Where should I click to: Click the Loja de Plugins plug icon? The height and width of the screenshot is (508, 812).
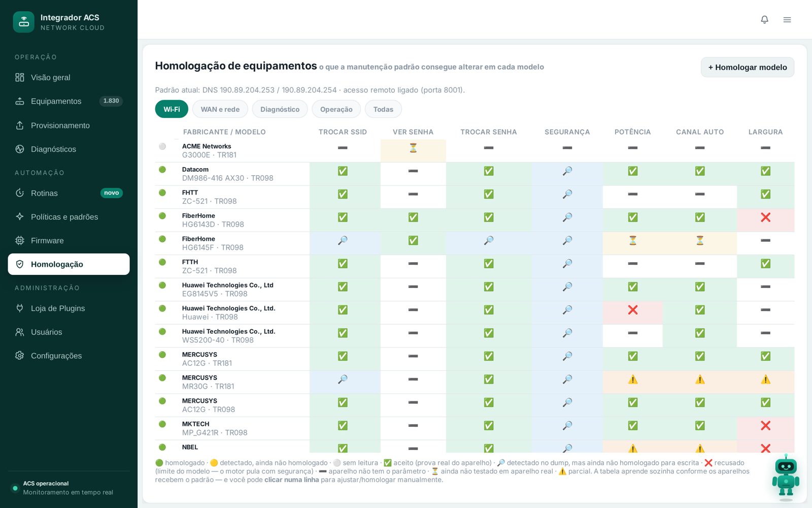click(20, 308)
